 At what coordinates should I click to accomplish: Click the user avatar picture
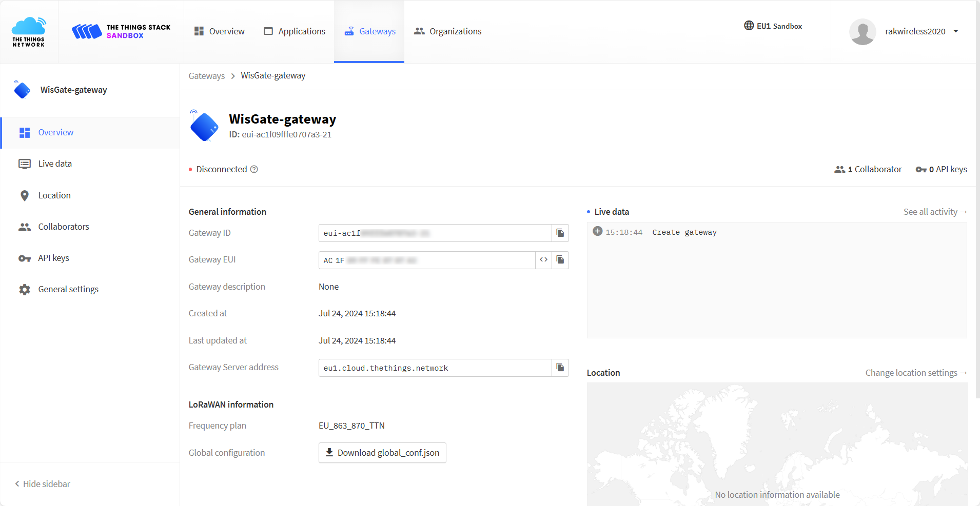pyautogui.click(x=863, y=32)
